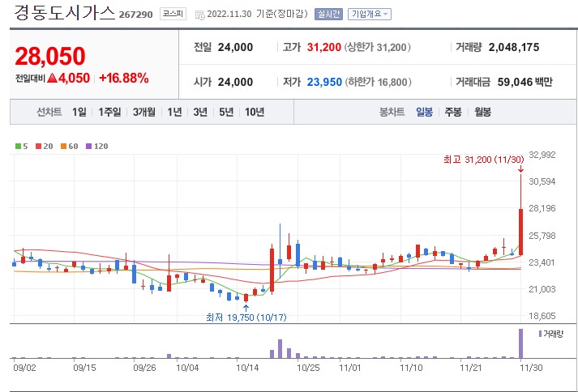Image resolution: width=578 pixels, height=392 pixels.
Task: Select the 3개월 line chart tab
Action: pos(144,112)
